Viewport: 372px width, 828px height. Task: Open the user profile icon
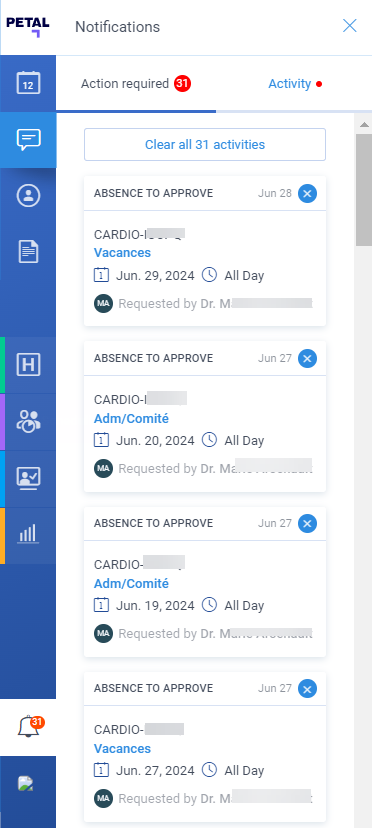[x=28, y=195]
